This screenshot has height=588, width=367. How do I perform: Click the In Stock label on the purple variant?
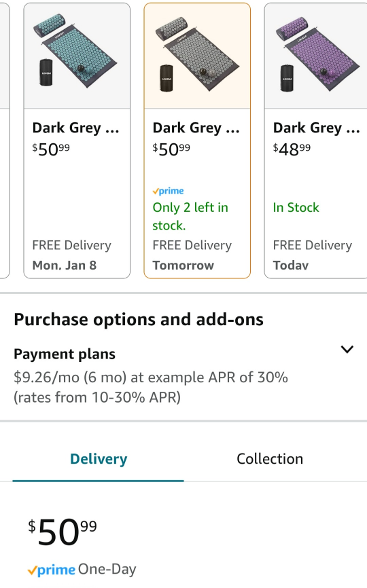click(296, 207)
